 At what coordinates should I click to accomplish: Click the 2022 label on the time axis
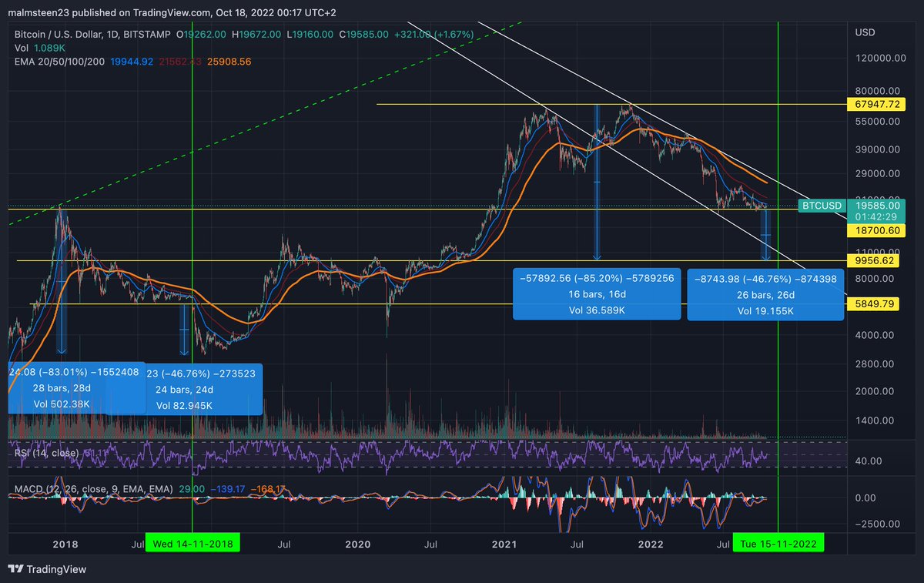[x=651, y=544]
